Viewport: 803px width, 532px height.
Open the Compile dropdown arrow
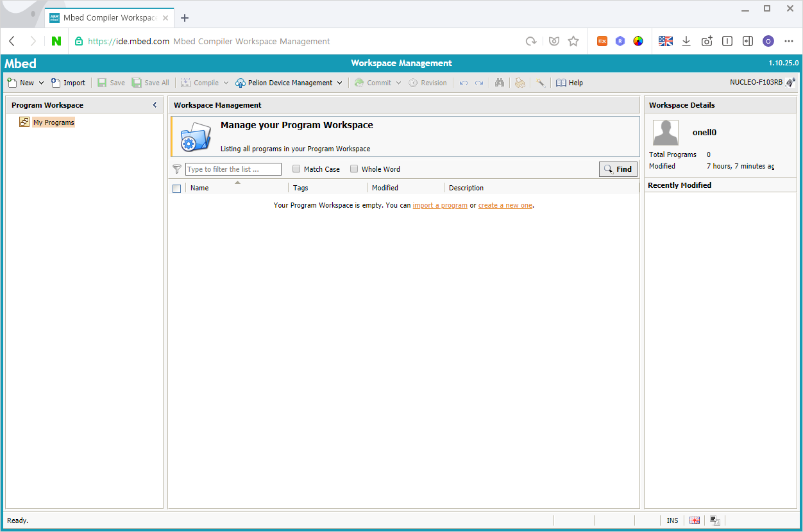click(x=226, y=83)
